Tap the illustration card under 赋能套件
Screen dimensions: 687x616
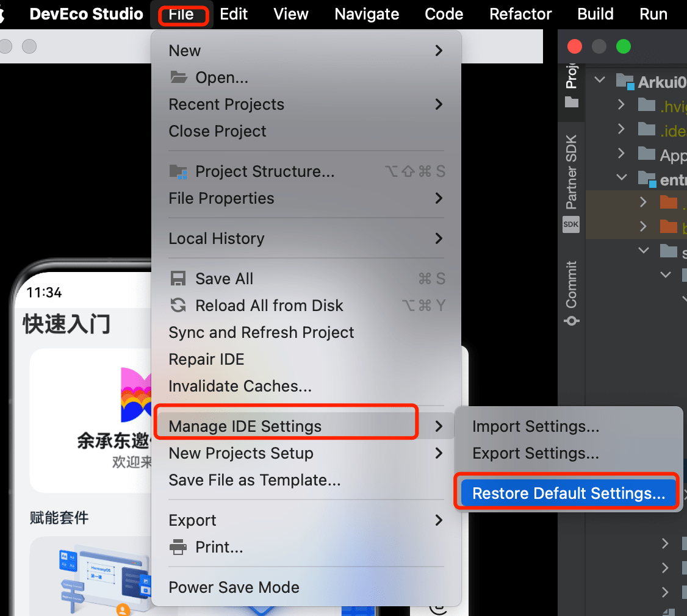click(x=91, y=576)
